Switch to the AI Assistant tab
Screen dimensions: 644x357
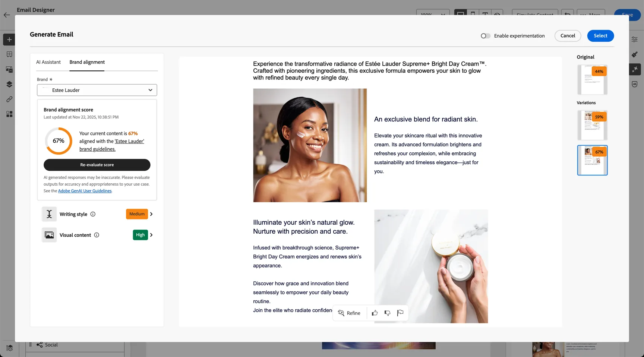point(48,62)
